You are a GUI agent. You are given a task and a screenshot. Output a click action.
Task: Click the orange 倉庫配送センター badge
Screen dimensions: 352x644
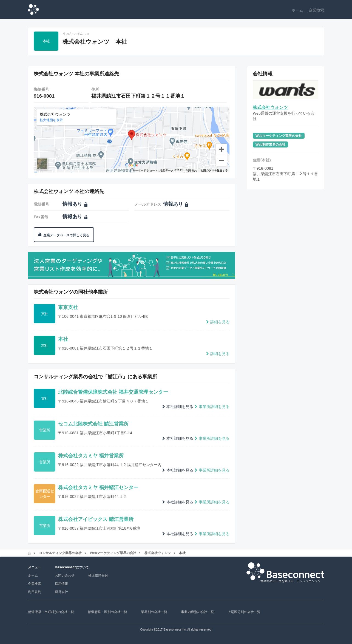[x=44, y=494]
